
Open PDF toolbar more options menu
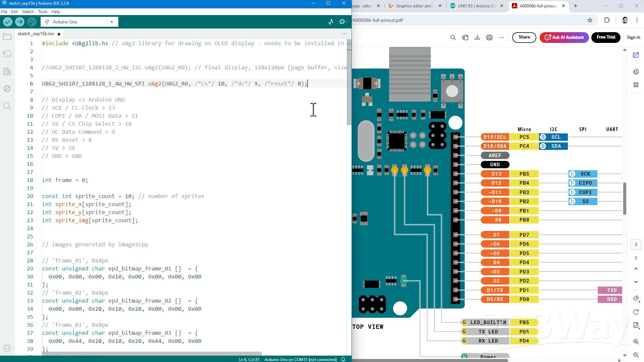tap(501, 37)
